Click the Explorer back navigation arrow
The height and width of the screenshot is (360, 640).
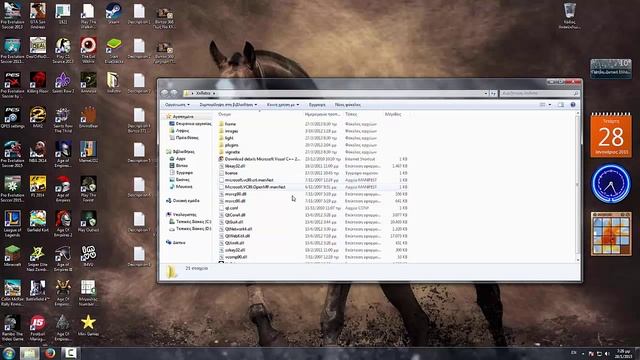tap(165, 93)
